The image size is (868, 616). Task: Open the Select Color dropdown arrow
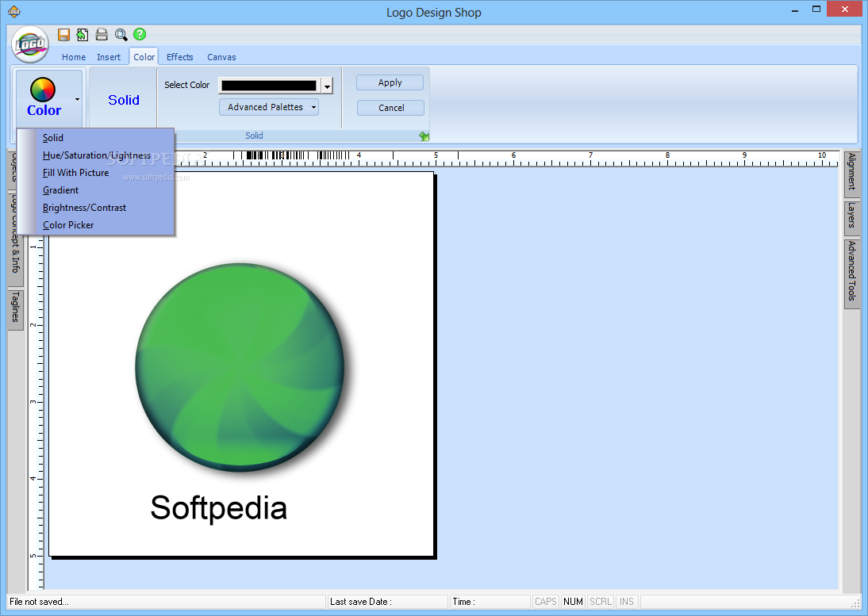tap(327, 86)
